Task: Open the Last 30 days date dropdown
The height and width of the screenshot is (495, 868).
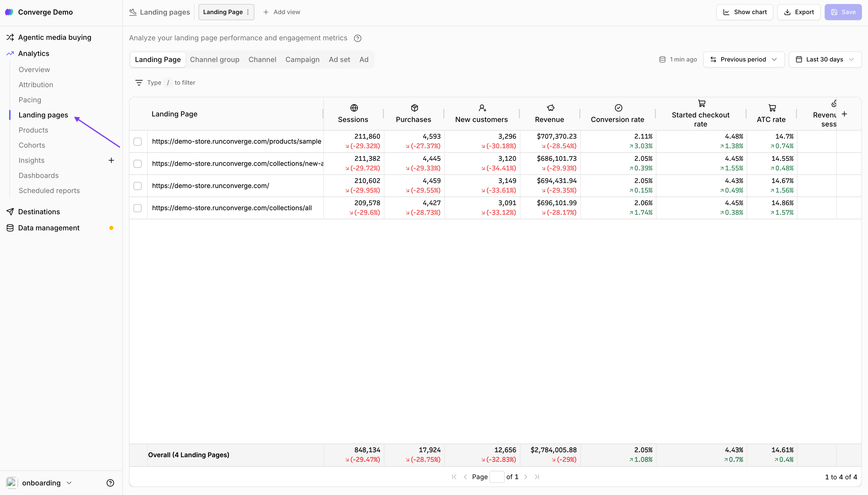Action: click(825, 59)
